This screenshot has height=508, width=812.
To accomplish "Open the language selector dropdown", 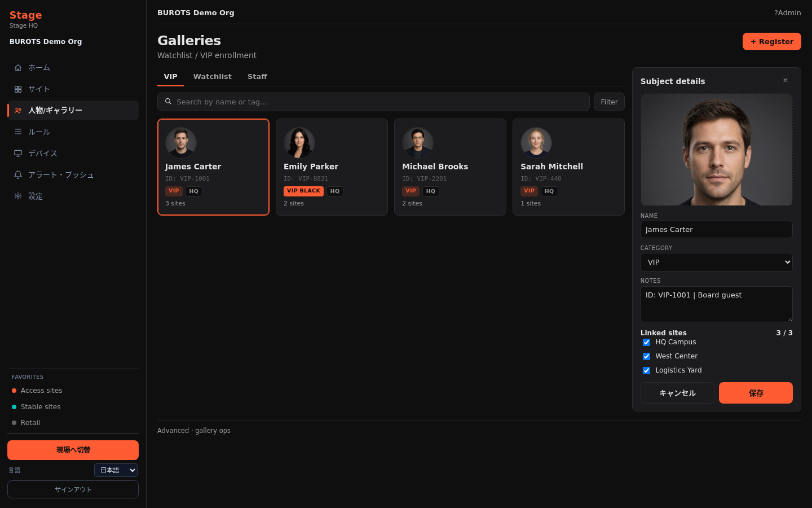I will pyautogui.click(x=116, y=470).
